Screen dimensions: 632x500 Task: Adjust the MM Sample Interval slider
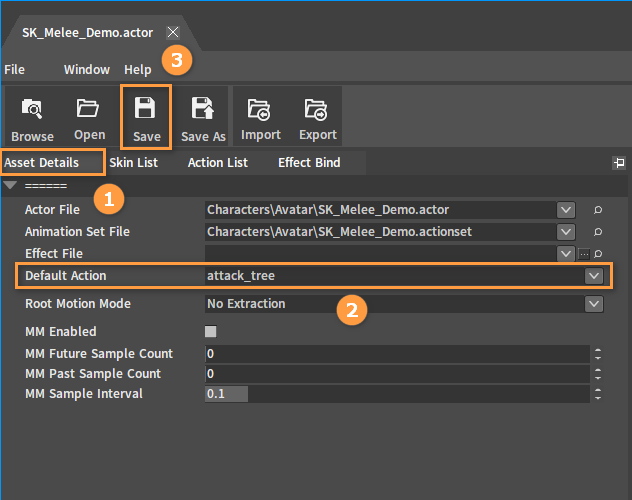[397, 394]
